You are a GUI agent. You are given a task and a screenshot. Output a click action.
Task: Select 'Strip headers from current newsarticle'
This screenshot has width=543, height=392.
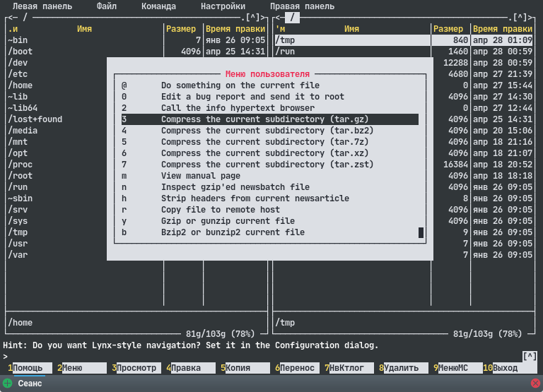click(x=270, y=198)
